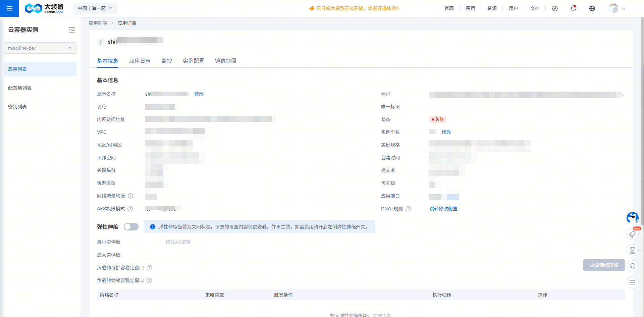Click the 跳转修改配置 link
644x317 pixels.
click(x=443, y=209)
